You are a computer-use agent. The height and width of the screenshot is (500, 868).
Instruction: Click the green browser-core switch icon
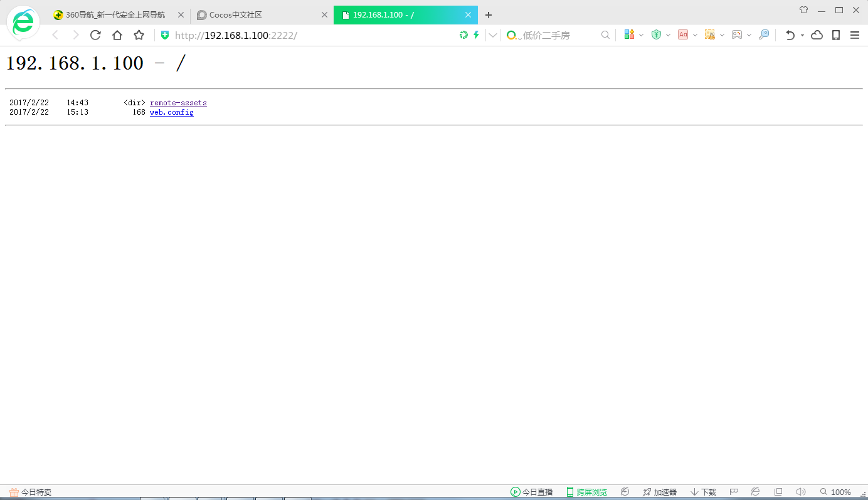tap(463, 35)
